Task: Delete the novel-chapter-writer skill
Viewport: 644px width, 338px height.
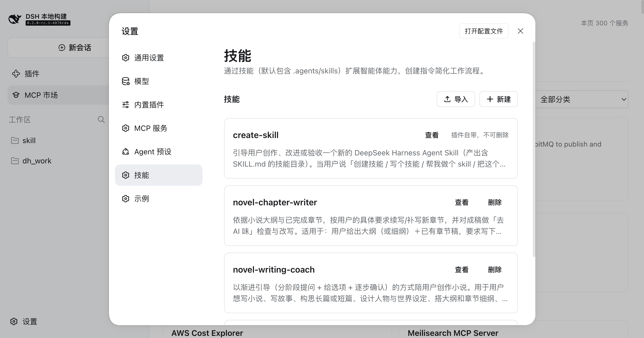Action: coord(495,202)
